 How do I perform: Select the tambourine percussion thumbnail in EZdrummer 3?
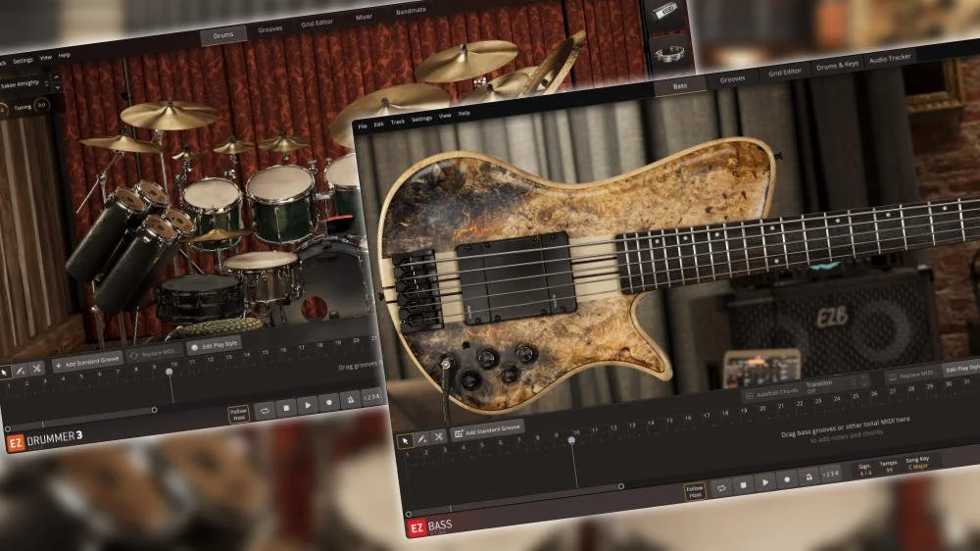[x=669, y=54]
